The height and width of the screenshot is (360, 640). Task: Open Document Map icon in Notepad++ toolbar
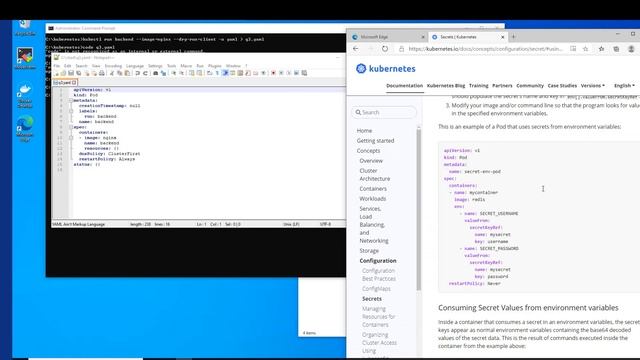(240, 73)
